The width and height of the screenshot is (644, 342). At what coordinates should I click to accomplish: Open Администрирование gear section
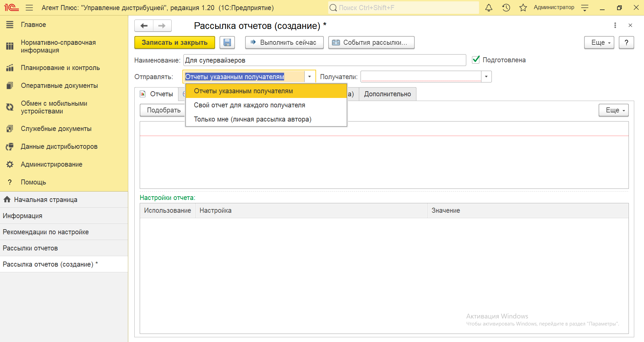pyautogui.click(x=64, y=164)
